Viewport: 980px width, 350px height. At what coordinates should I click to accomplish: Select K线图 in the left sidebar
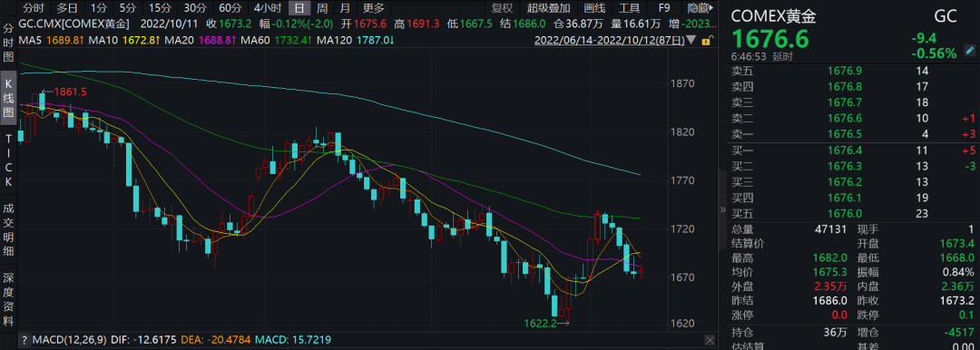pos(8,97)
